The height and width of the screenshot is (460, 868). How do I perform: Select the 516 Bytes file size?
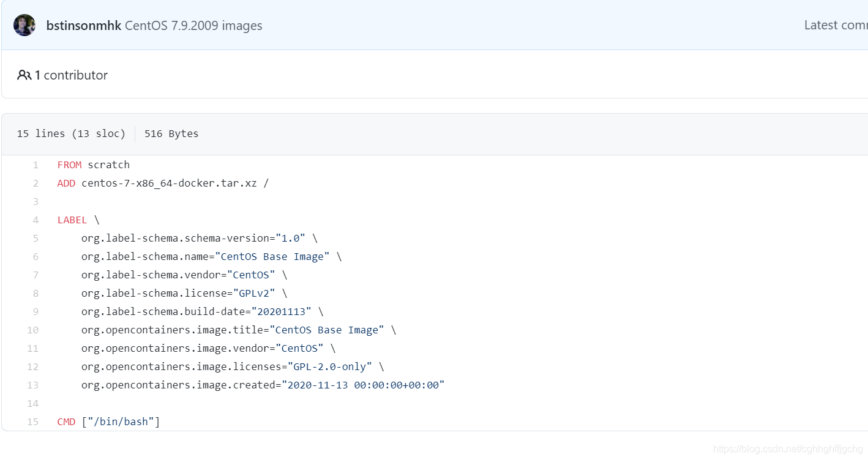click(x=171, y=133)
